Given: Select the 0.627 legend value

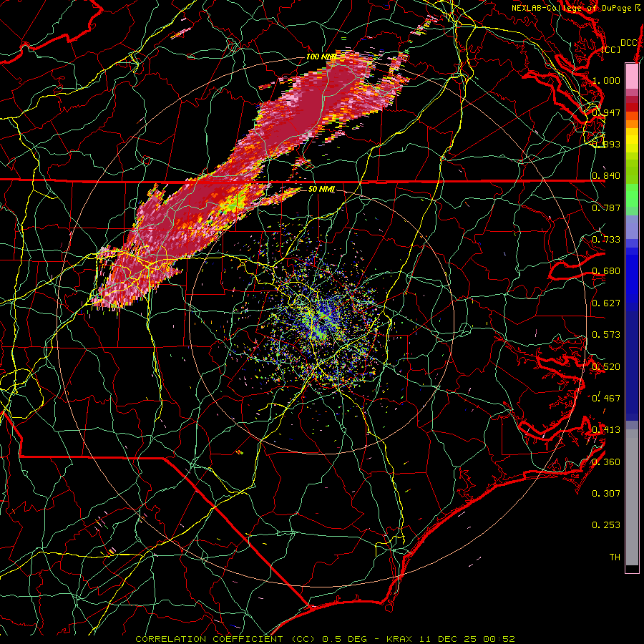Looking at the screenshot, I should 606,303.
